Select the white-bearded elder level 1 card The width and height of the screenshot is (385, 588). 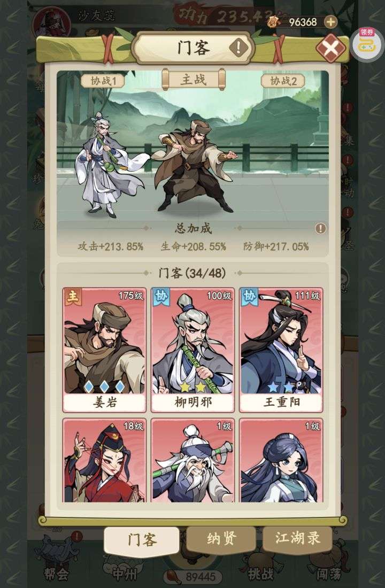pos(193,461)
